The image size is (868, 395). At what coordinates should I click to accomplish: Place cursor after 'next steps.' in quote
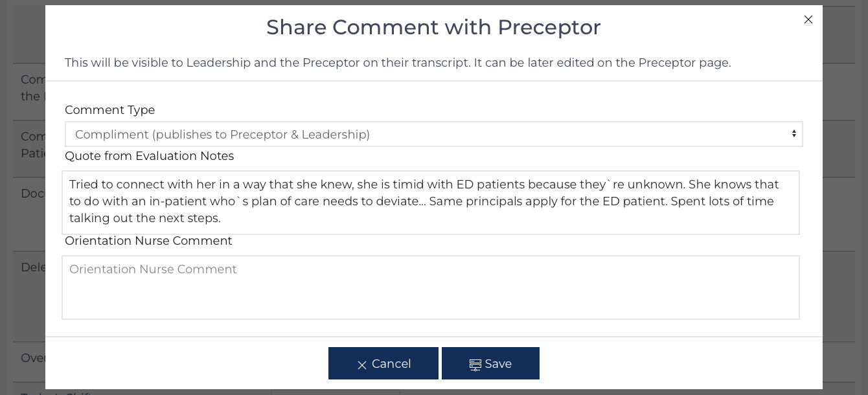222,218
